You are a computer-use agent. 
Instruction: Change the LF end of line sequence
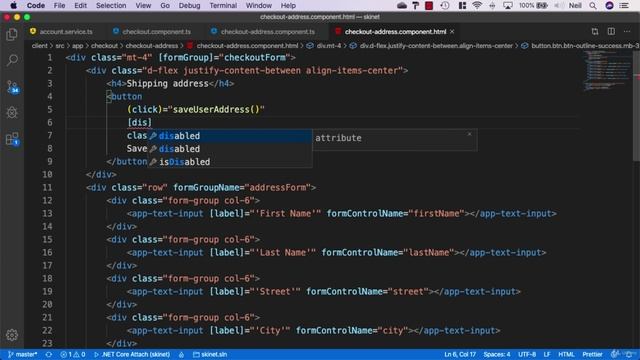(547, 354)
